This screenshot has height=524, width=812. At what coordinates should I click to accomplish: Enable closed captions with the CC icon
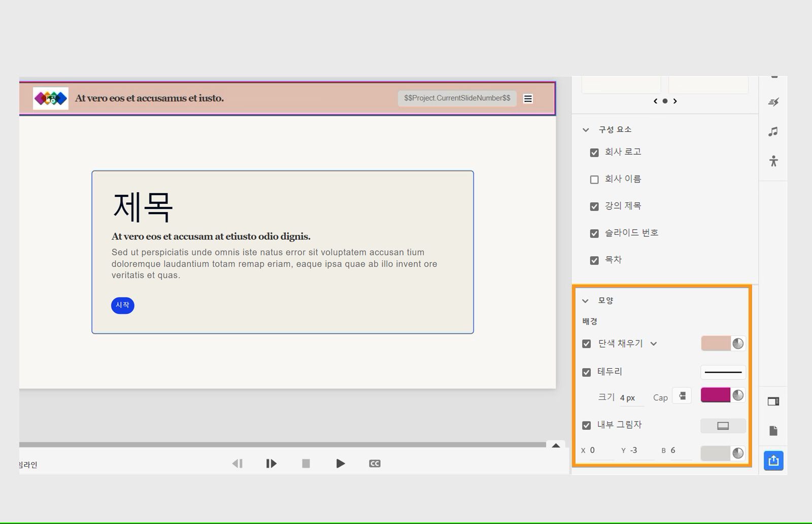click(x=375, y=463)
